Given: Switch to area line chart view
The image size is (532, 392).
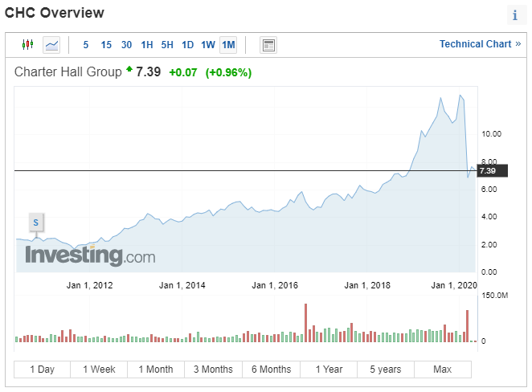Looking at the screenshot, I should [51, 45].
